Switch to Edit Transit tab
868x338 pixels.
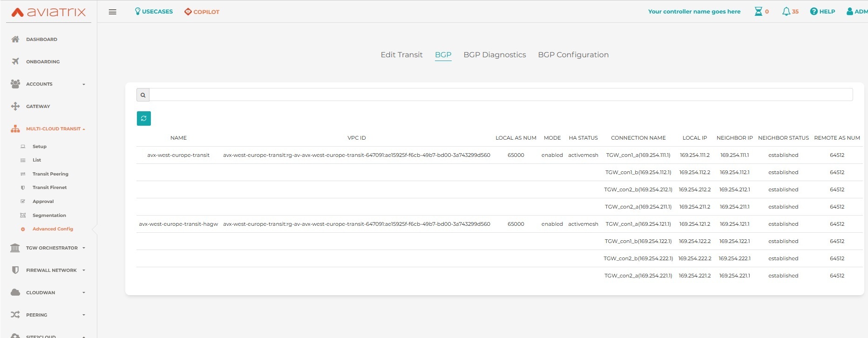(x=401, y=54)
